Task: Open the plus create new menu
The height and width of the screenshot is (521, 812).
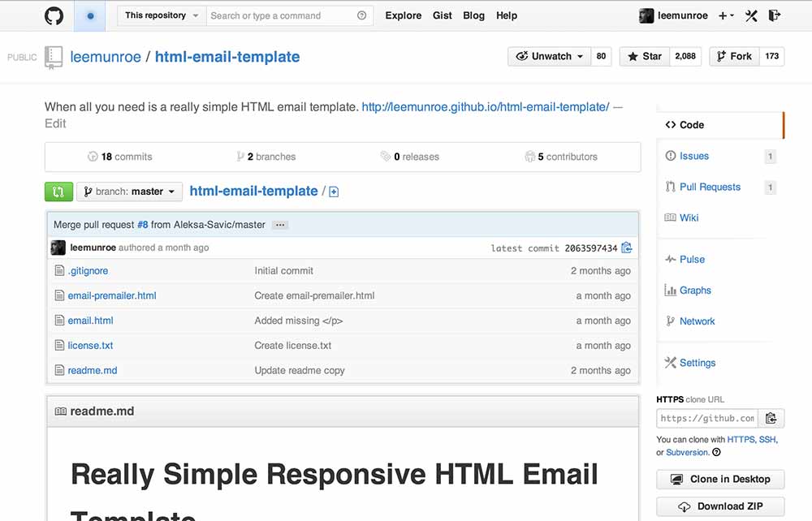Action: (726, 15)
